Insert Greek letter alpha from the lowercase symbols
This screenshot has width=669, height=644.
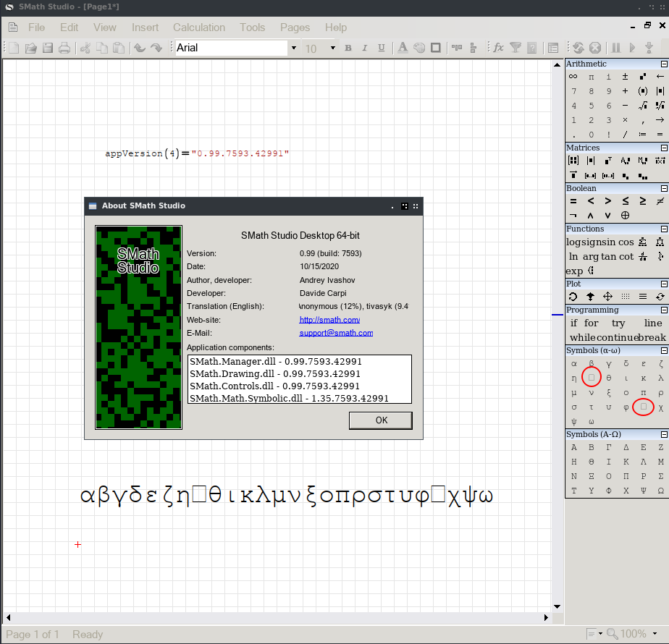click(x=574, y=364)
